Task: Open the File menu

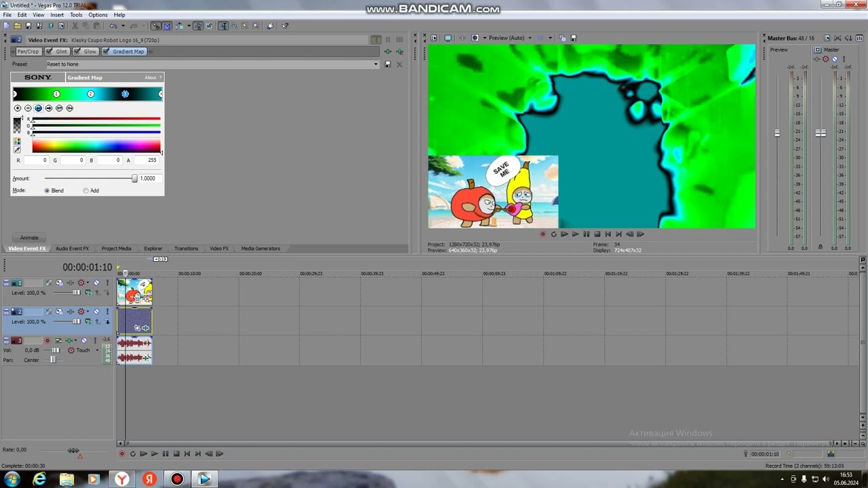Action: [x=7, y=15]
